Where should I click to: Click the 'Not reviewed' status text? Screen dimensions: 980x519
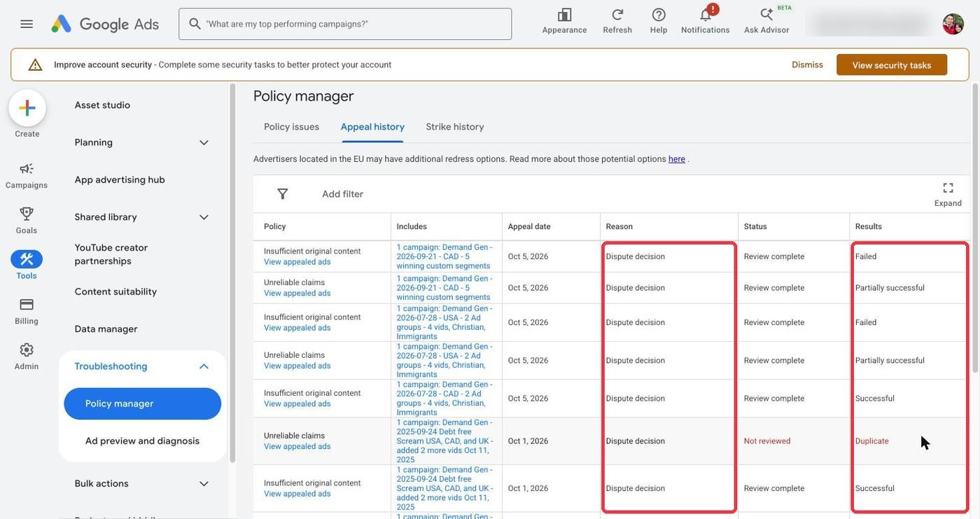click(767, 441)
